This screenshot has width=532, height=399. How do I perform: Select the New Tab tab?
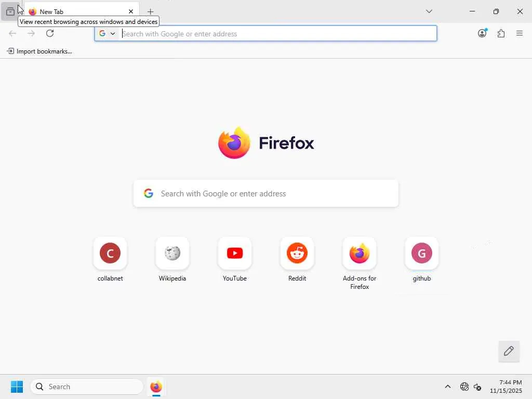(x=82, y=11)
